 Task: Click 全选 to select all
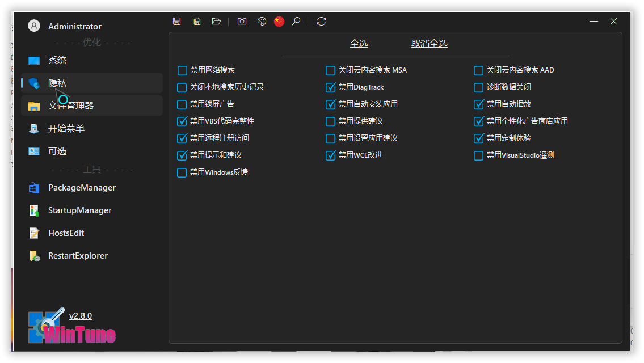pos(359,44)
